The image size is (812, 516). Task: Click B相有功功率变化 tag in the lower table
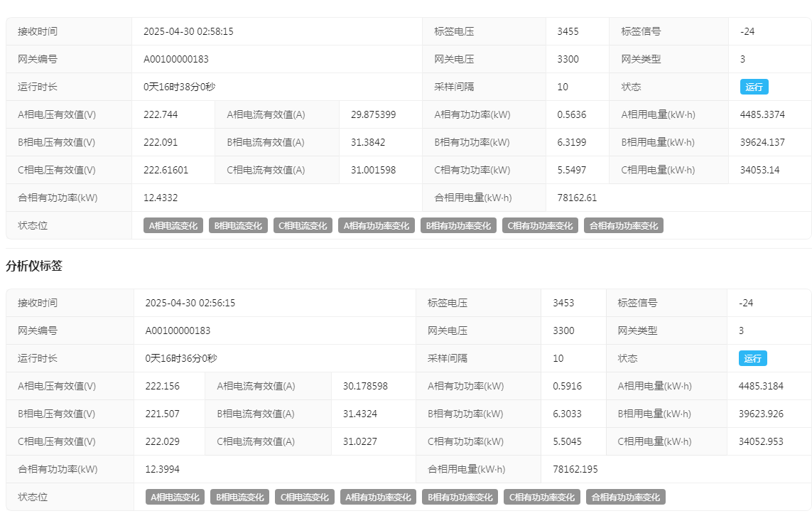(x=460, y=498)
